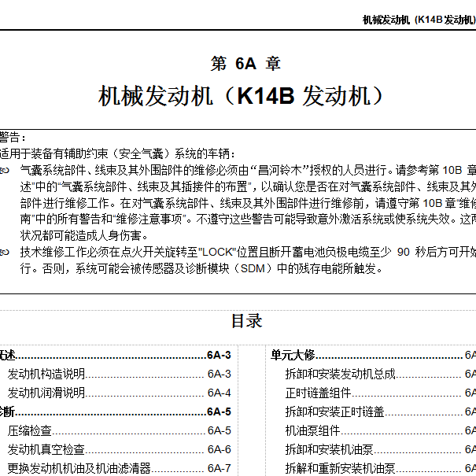Click the large title 机械发动机（K14B 发动机）
476x476 pixels.
point(242,96)
